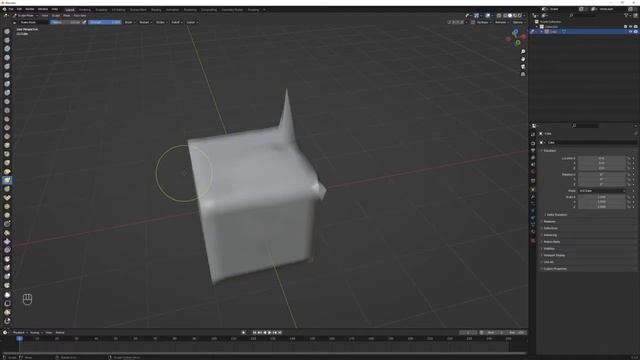Select the Layer sculpt tool
Viewport: 640px width, 360px height.
point(7,75)
